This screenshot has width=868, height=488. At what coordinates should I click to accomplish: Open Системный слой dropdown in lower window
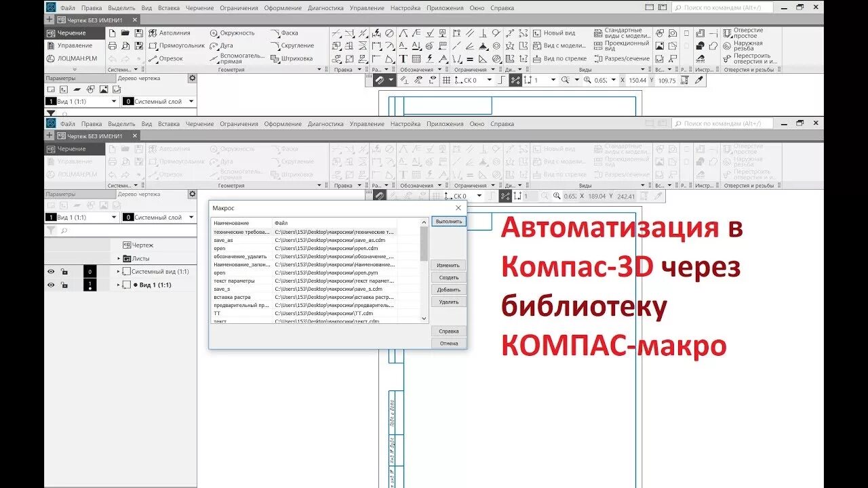point(191,217)
